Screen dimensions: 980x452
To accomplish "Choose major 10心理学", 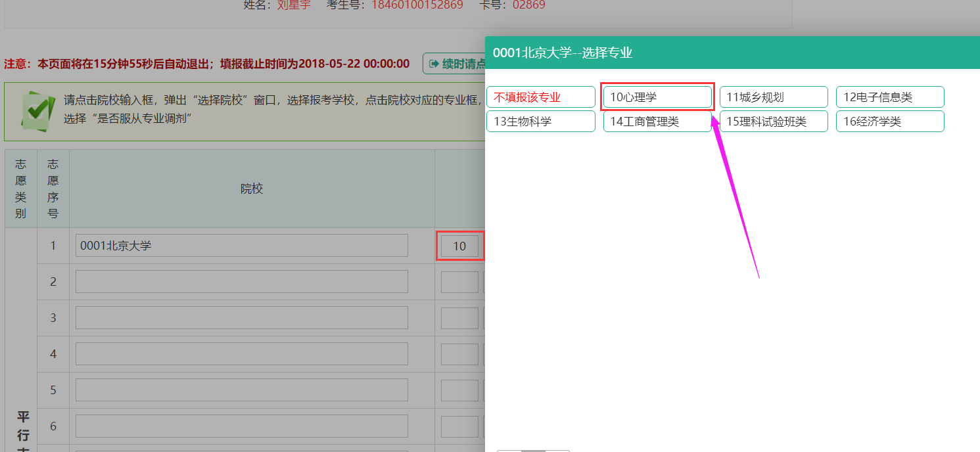I will pyautogui.click(x=657, y=97).
